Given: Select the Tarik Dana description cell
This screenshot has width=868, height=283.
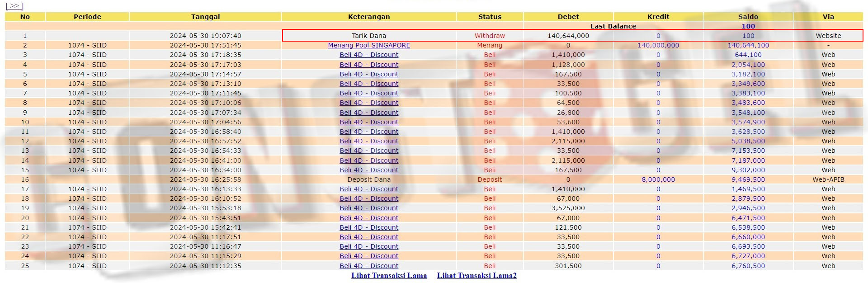Looking at the screenshot, I should click(369, 36).
